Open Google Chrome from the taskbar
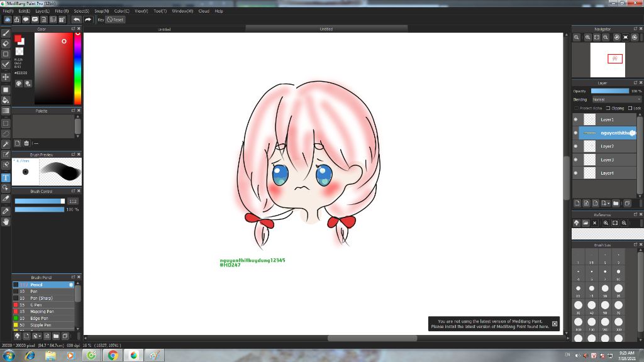Viewport: 644px width, 362px height. coord(113,356)
